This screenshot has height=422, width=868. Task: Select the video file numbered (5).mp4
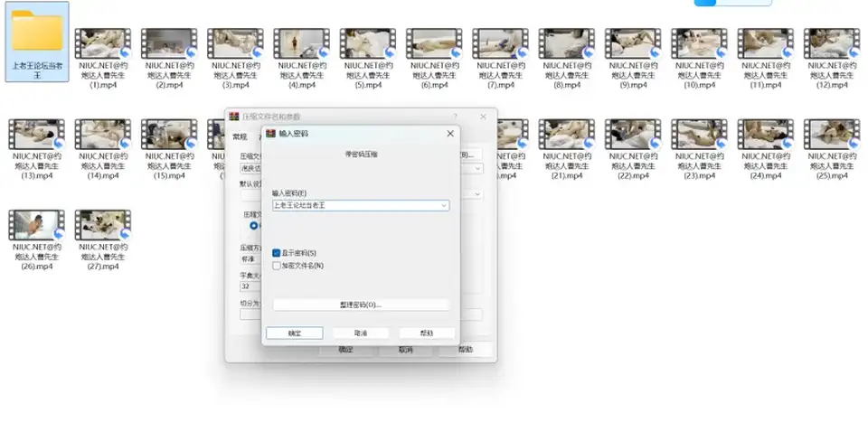[368, 59]
